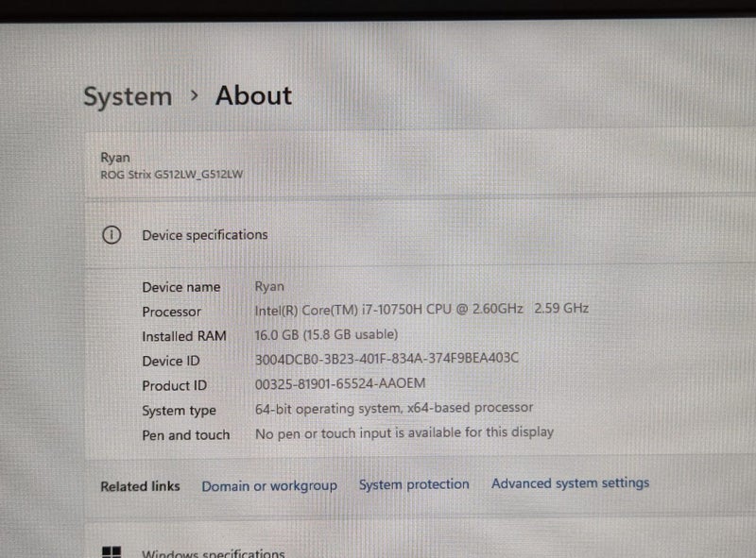
Task: Click the Product ID label
Action: coord(175,385)
